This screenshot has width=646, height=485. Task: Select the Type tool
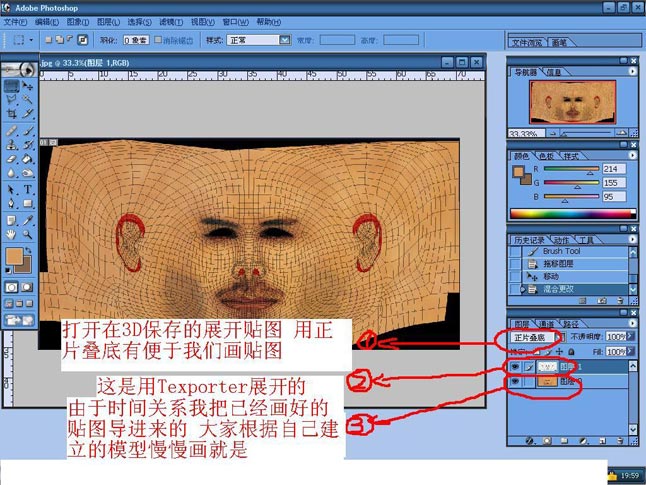click(28, 190)
